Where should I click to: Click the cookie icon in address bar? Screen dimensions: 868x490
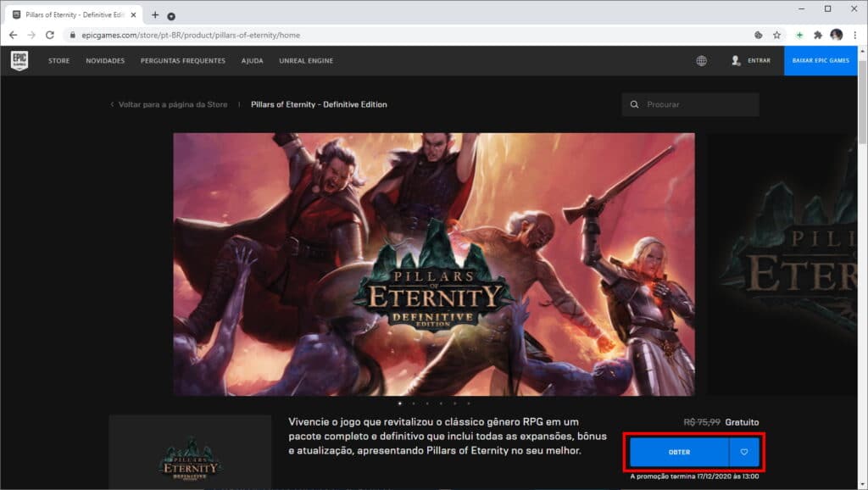[x=759, y=35]
